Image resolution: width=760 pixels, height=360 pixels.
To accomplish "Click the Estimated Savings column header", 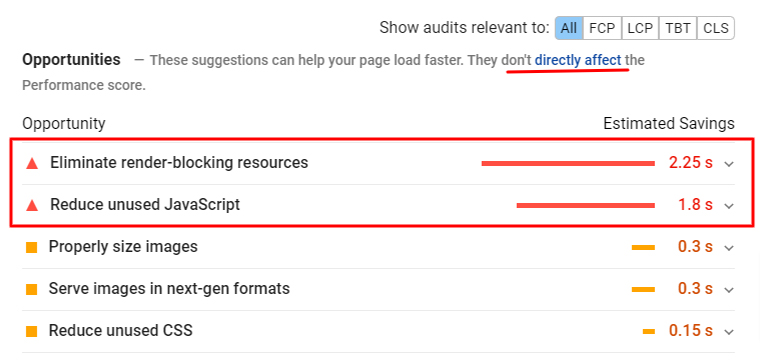I will [669, 124].
